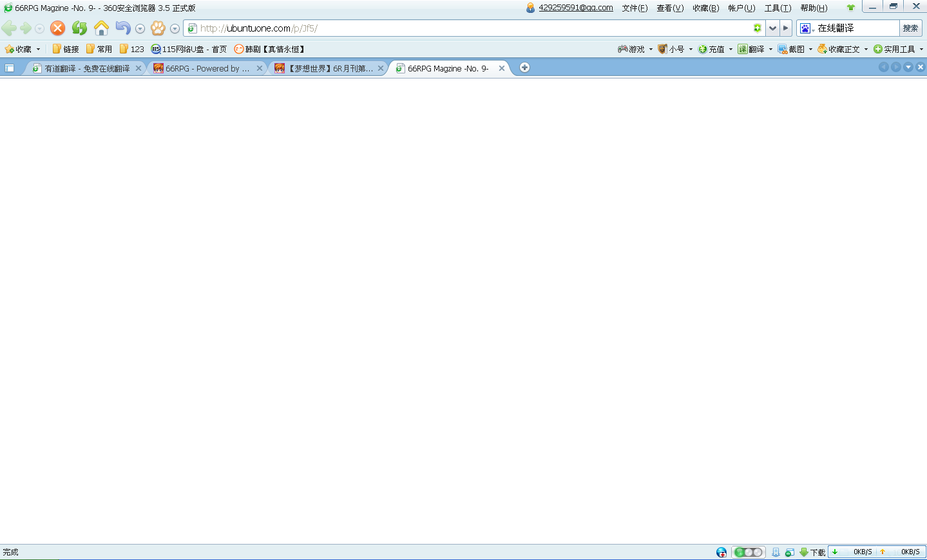
Task: Click the orange paw print icon
Action: (x=158, y=28)
